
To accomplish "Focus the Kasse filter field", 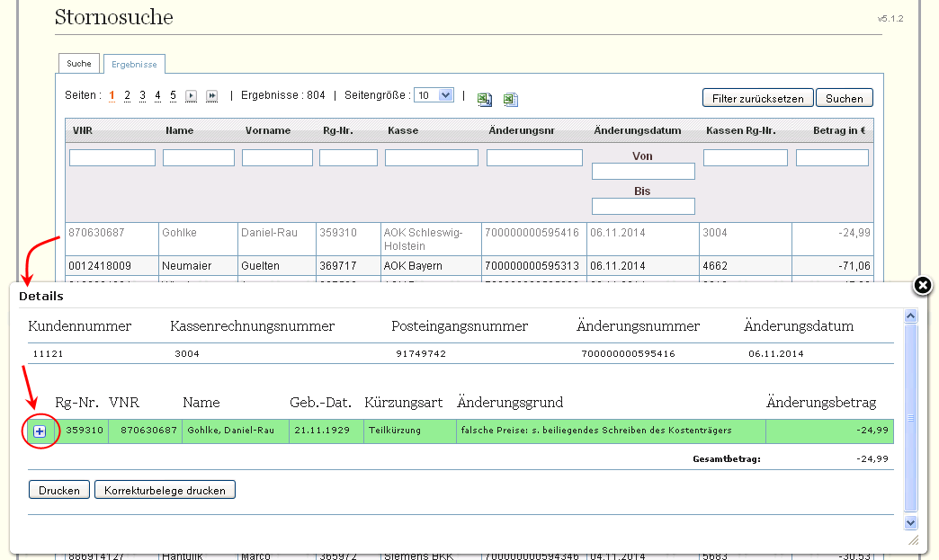I will (432, 158).
